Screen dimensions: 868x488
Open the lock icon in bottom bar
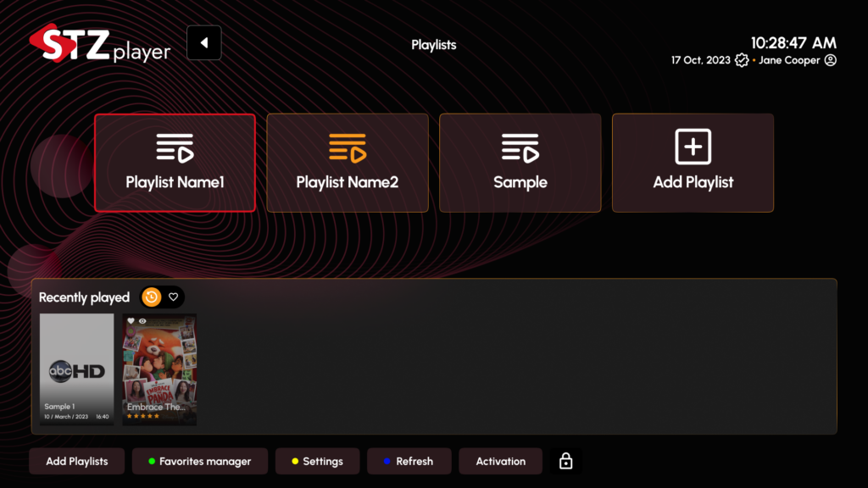coord(565,461)
